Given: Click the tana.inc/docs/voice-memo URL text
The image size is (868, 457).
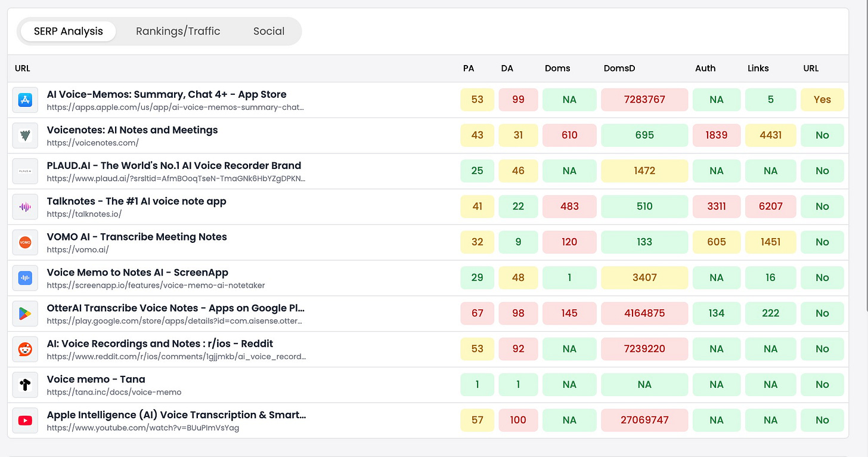Looking at the screenshot, I should [114, 392].
